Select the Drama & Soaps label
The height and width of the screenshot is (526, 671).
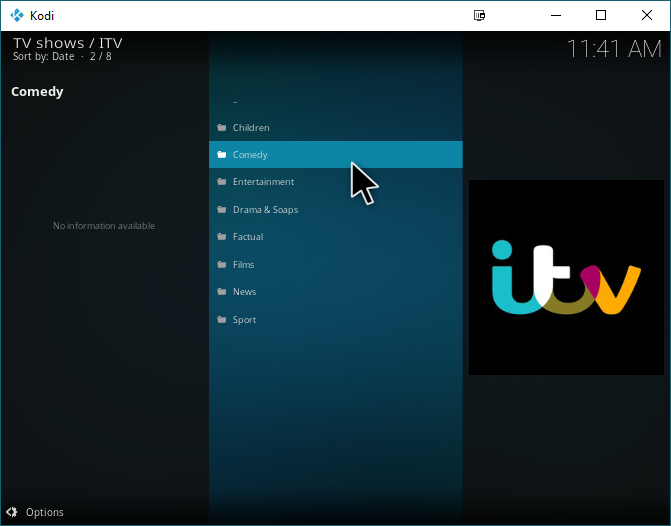click(x=265, y=210)
